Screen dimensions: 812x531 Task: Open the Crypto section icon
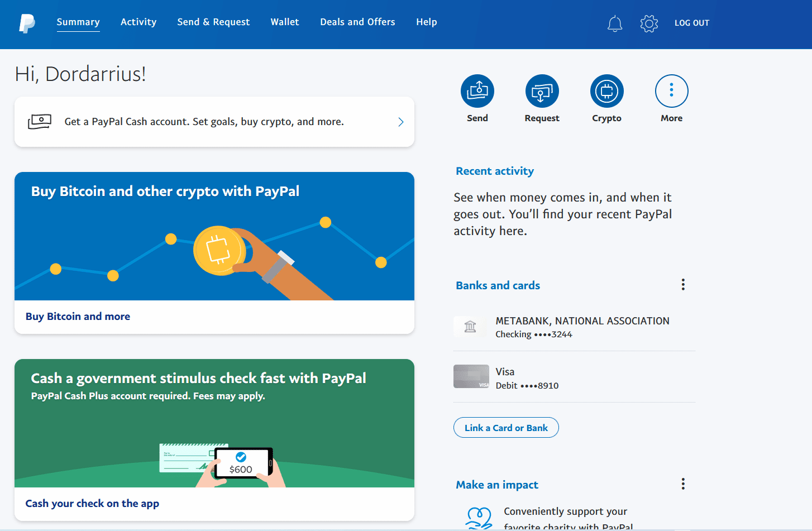click(606, 90)
